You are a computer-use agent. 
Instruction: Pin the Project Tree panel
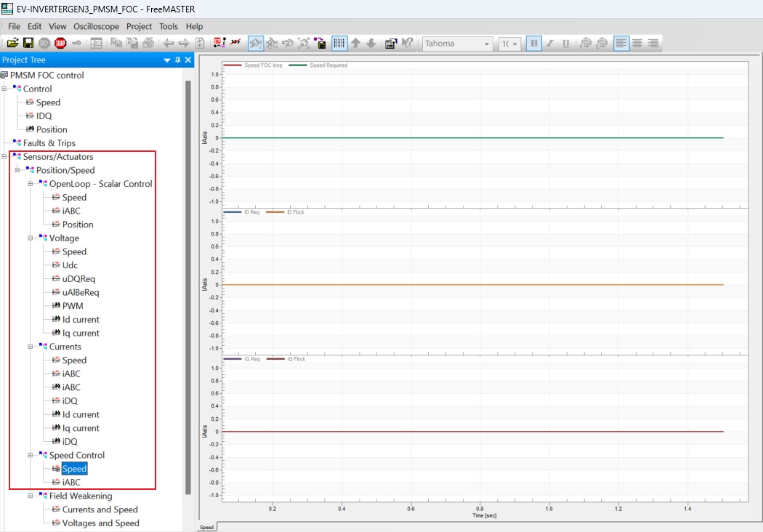click(x=178, y=60)
